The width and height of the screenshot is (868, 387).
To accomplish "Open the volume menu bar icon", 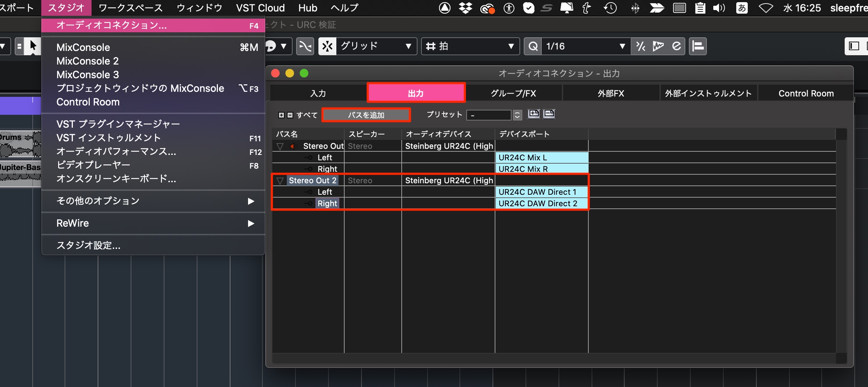I will click(719, 8).
